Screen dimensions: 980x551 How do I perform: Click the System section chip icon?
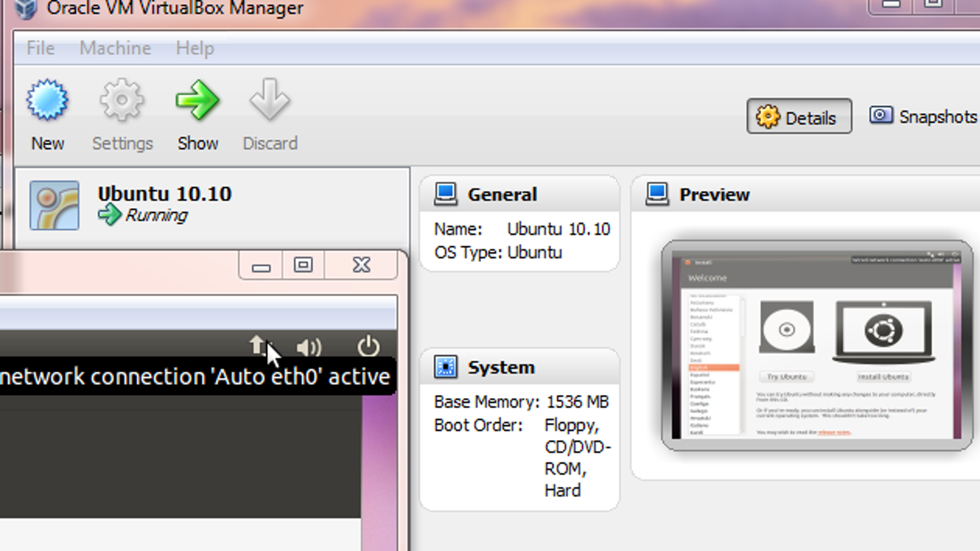click(x=446, y=367)
